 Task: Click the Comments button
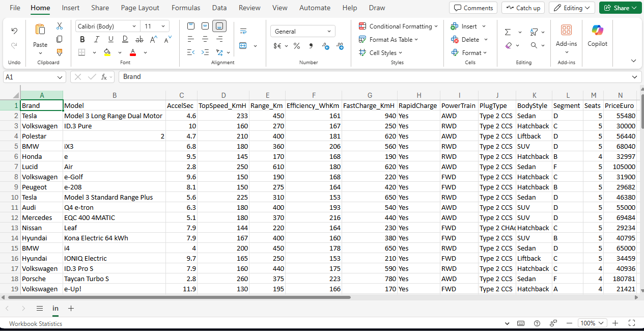click(473, 8)
